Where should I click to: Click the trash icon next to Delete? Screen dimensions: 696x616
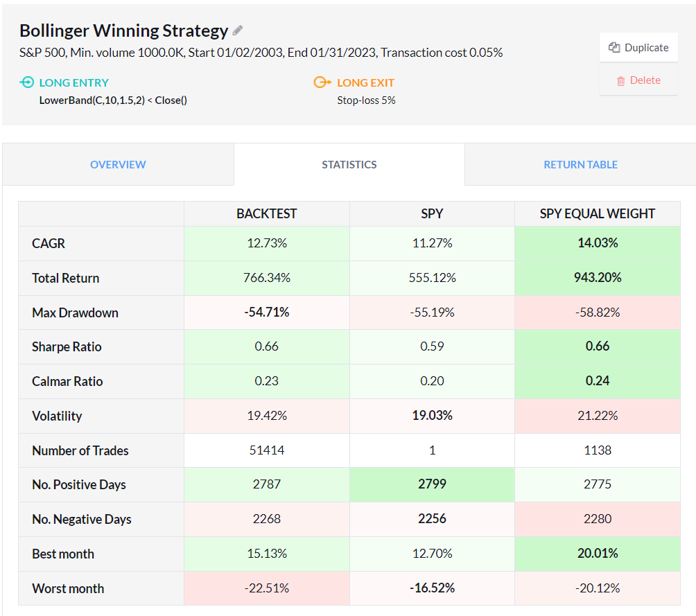point(622,80)
